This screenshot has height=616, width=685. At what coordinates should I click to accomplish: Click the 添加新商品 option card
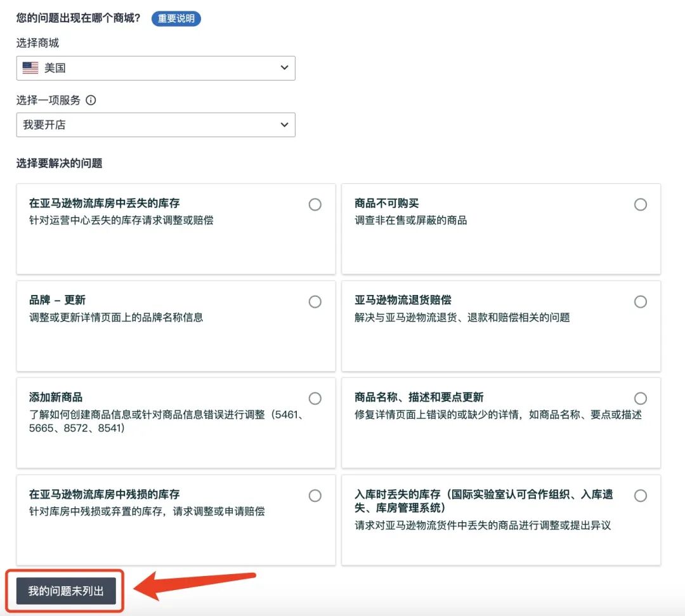176,422
